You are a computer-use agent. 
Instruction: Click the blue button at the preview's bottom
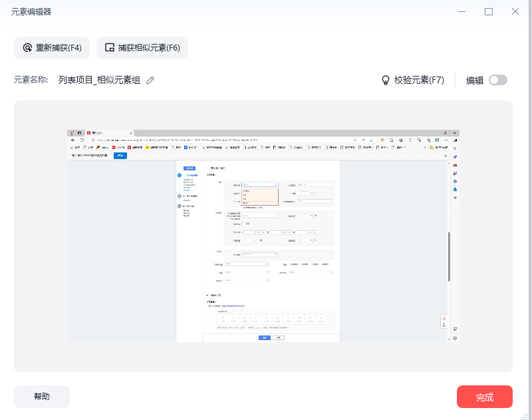265,338
